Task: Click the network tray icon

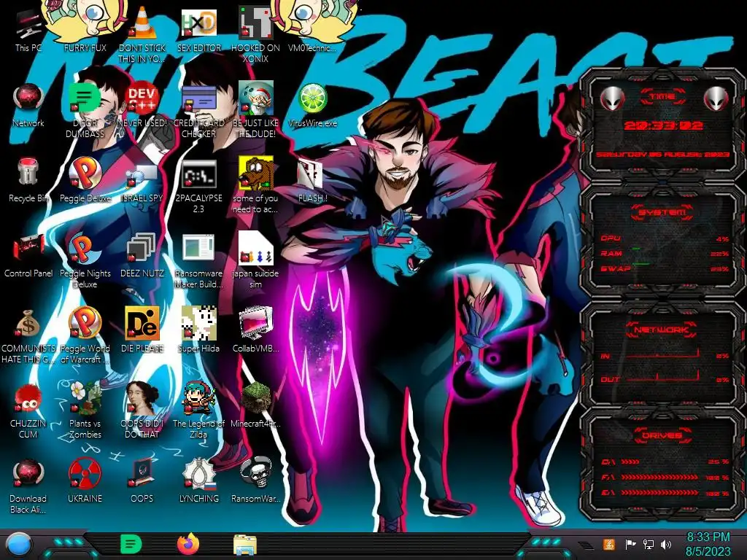Action: 648,544
